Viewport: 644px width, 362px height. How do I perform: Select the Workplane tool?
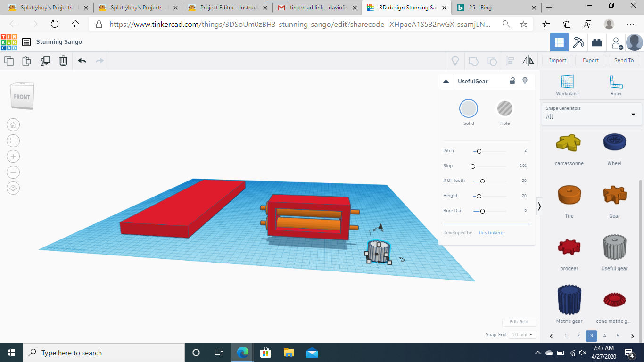(x=567, y=85)
